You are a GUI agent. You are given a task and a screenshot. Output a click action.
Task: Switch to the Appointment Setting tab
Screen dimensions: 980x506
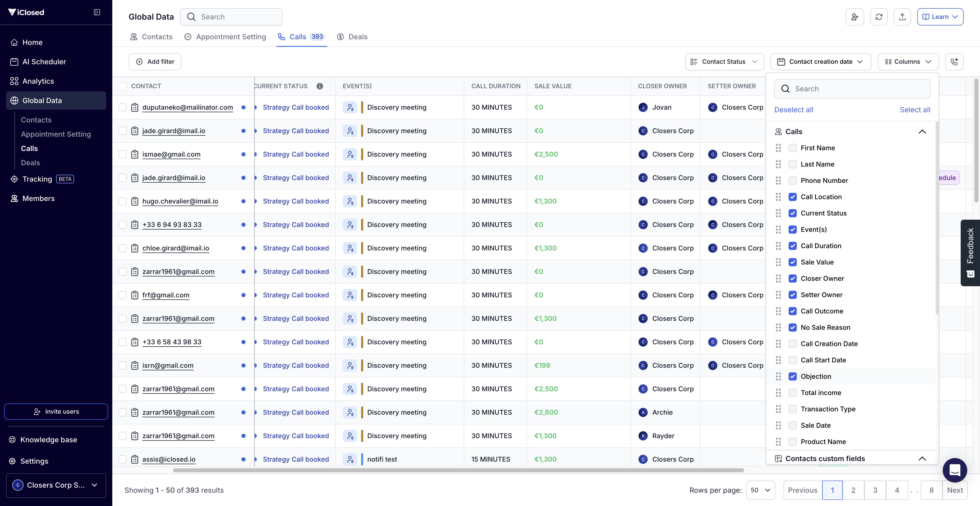225,37
